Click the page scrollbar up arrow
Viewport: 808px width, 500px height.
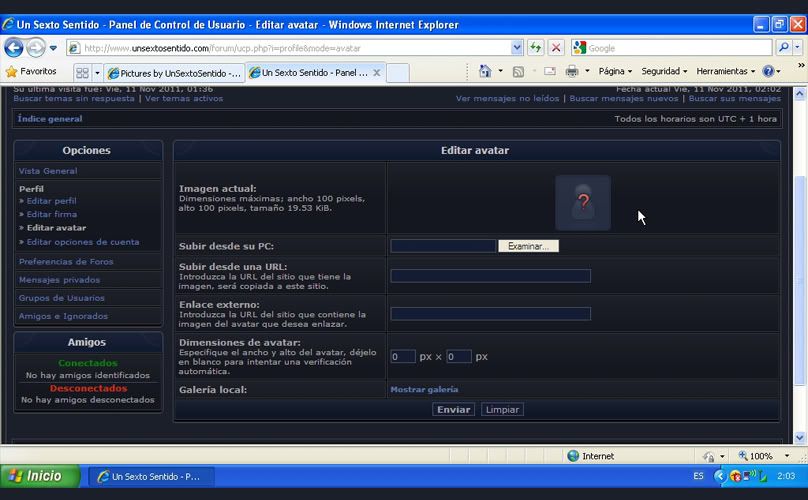(x=799, y=94)
